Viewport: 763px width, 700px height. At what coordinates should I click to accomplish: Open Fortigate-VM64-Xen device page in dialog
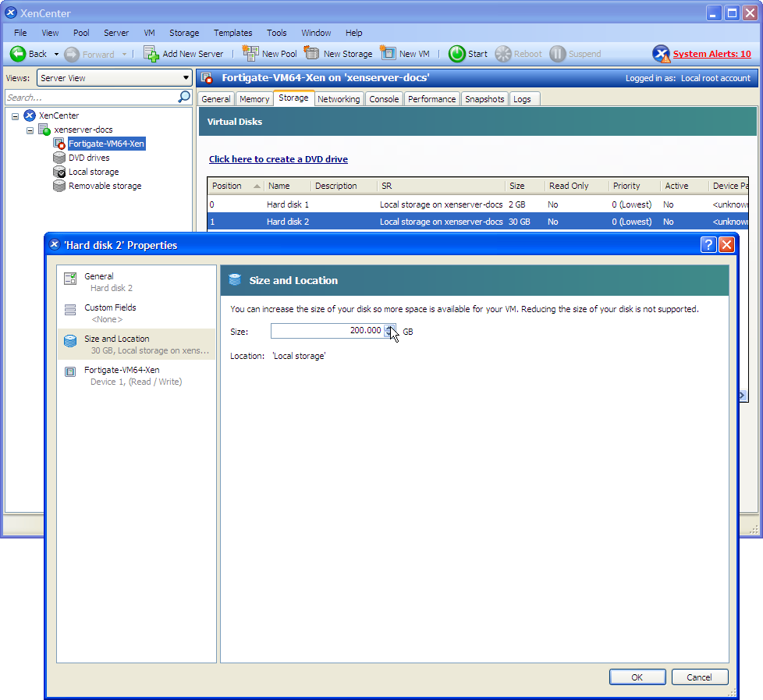(x=137, y=375)
